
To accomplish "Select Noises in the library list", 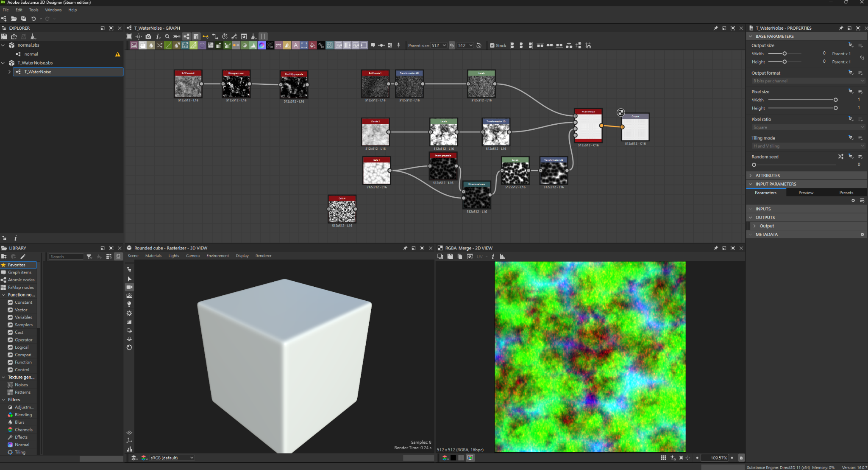I will pyautogui.click(x=21, y=385).
